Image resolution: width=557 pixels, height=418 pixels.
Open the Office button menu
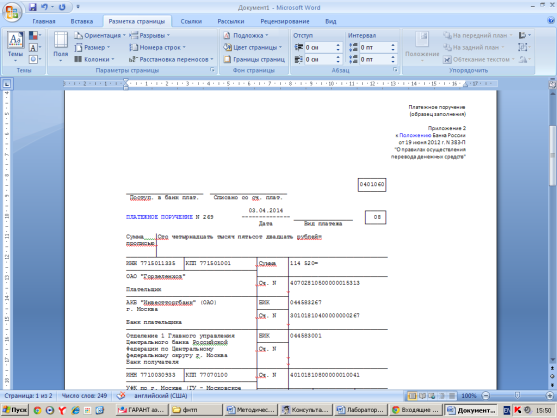pos(12,12)
